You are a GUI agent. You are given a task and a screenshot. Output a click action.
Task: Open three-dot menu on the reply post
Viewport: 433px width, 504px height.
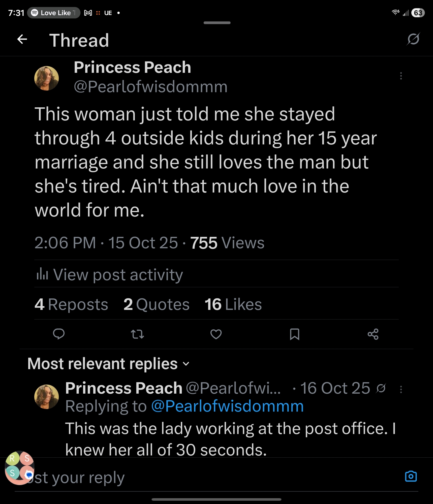[x=401, y=389]
